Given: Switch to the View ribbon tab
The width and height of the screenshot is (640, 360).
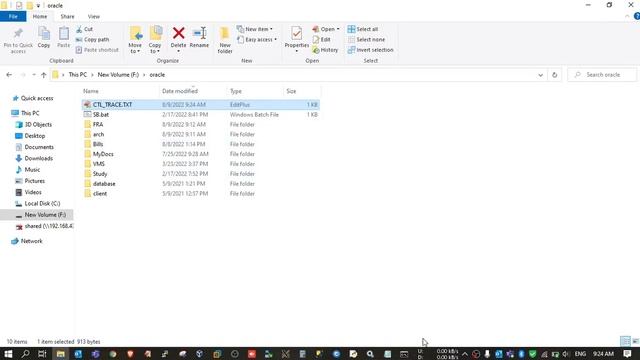Looking at the screenshot, I should coord(93,17).
